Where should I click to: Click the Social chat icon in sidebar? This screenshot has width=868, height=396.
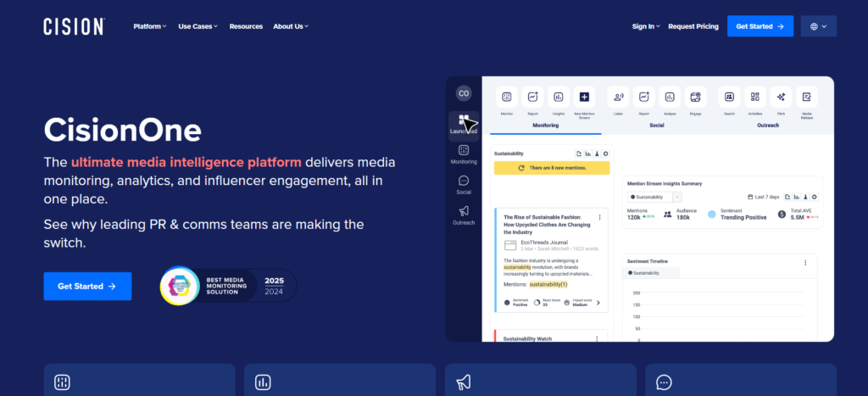[464, 184]
